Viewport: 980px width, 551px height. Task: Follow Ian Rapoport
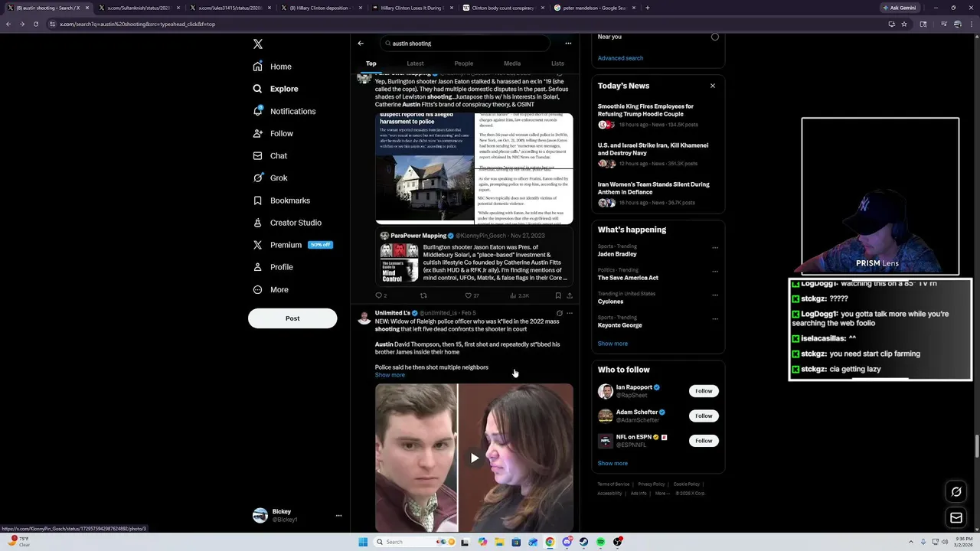click(x=704, y=391)
